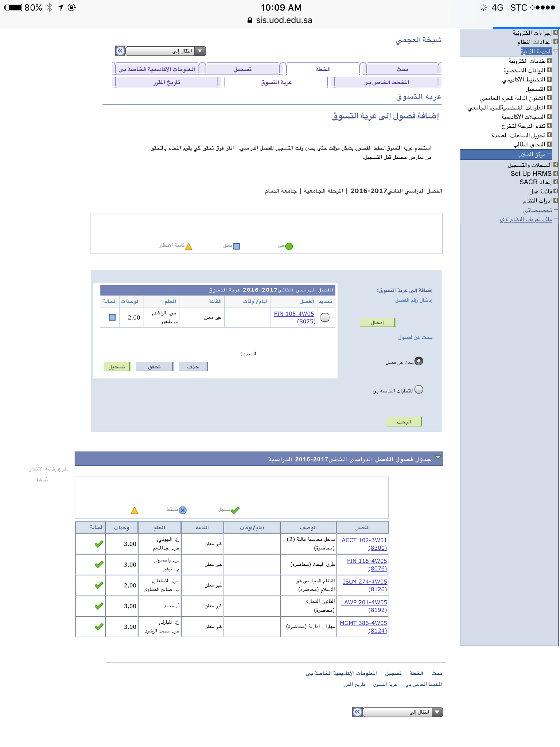Click closed status icon in FIN 105 row
560x747 pixels.
[x=112, y=317]
